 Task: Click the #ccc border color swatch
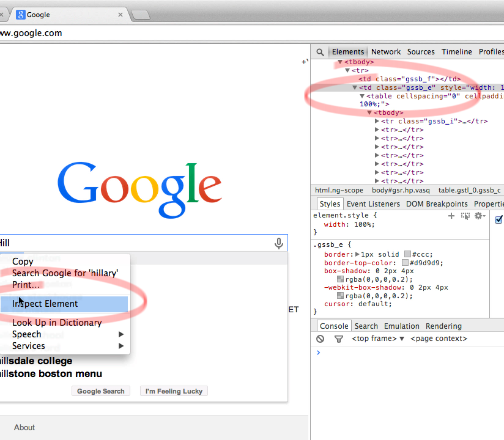tap(407, 254)
